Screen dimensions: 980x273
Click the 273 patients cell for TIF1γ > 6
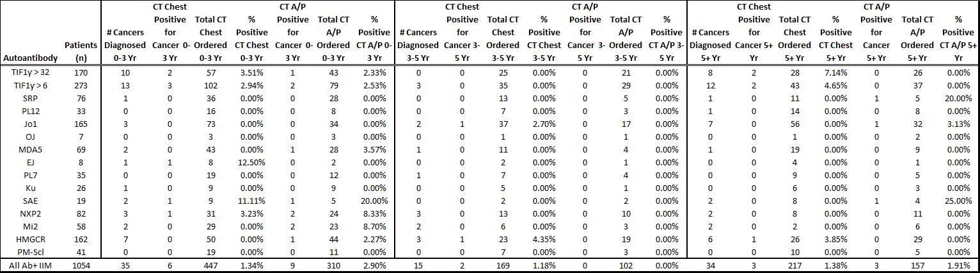81,85
